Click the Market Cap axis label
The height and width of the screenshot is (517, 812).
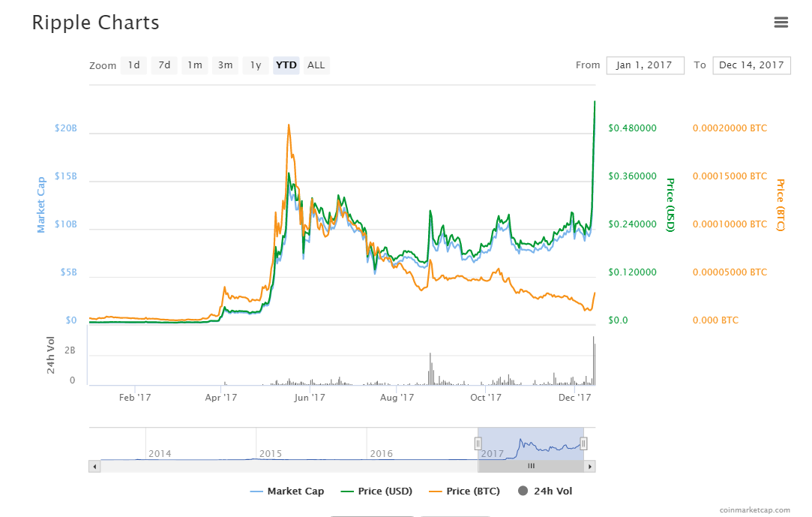coord(40,203)
